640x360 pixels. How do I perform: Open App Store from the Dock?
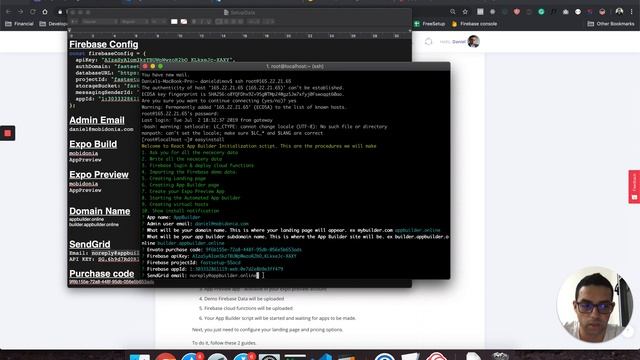tap(191, 356)
